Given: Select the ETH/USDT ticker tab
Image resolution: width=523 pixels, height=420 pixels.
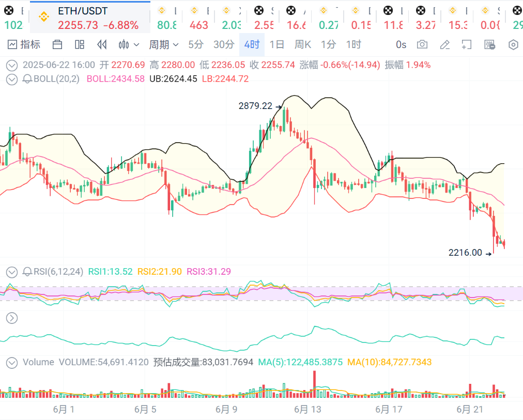Looking at the screenshot, I should click(90, 18).
